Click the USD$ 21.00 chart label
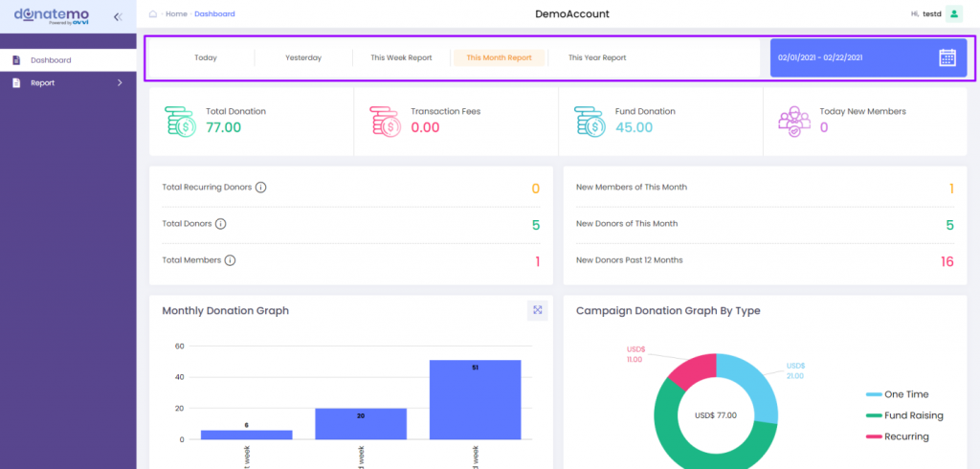Screen dimensions: 980x469 [x=795, y=370]
